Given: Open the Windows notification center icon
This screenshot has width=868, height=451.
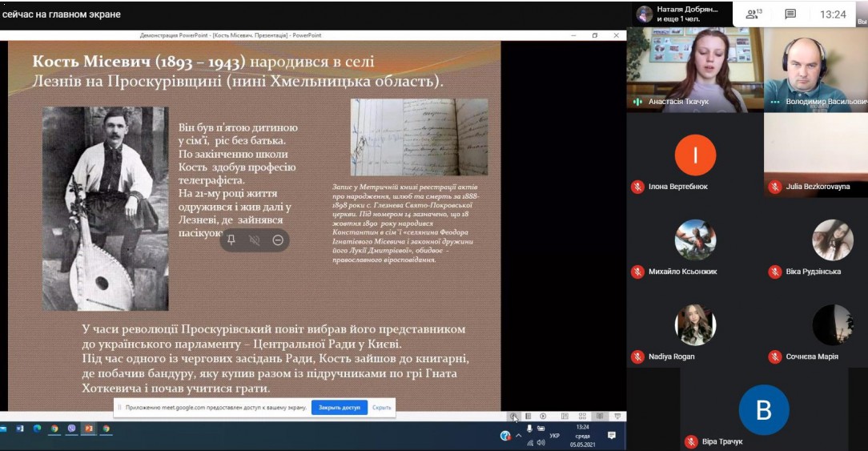Looking at the screenshot, I should click(612, 436).
